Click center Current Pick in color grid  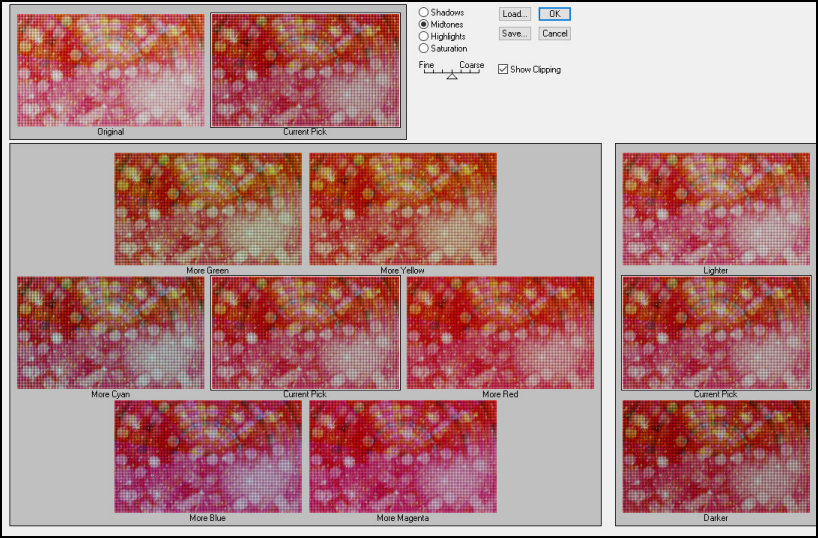[305, 333]
